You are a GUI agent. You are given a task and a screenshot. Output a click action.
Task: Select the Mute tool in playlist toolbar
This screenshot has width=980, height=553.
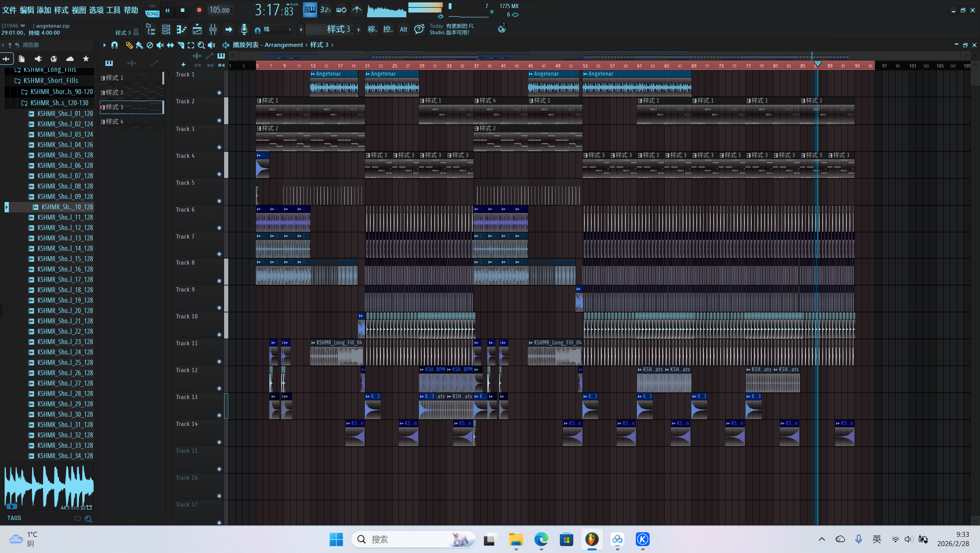[x=160, y=45]
